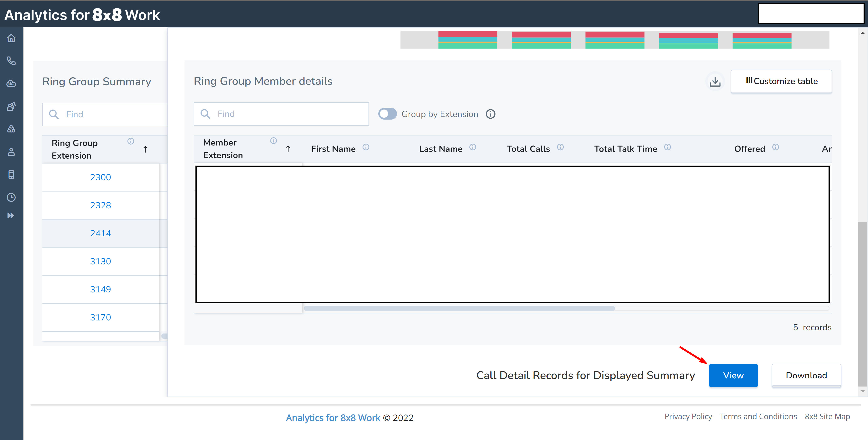Click the Ring Group Member details Find field
The height and width of the screenshot is (440, 868).
[281, 114]
